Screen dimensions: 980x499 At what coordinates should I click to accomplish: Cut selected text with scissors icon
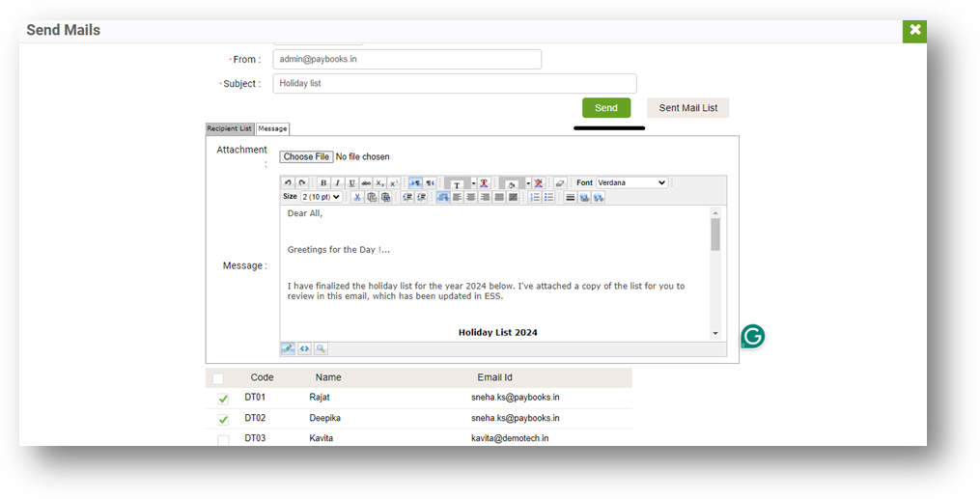(x=357, y=197)
